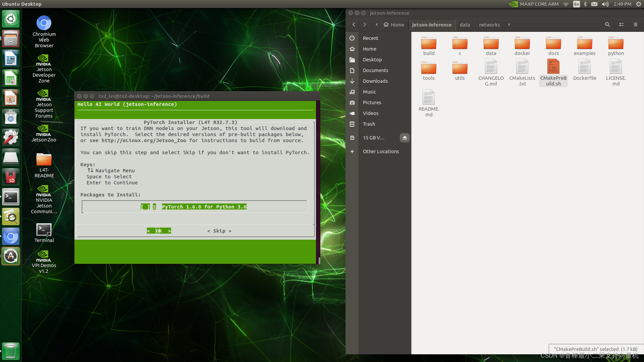Open Videos in sidebar

pos(378,113)
